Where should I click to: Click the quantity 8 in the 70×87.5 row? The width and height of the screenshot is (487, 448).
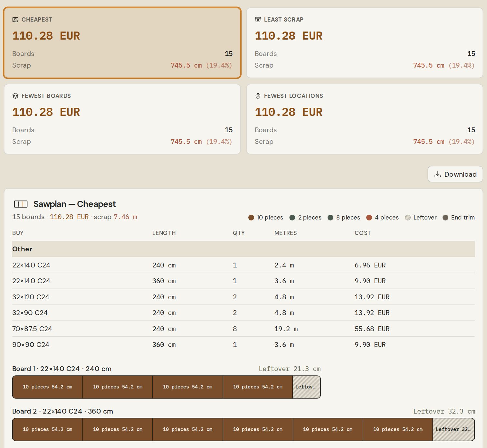point(235,329)
